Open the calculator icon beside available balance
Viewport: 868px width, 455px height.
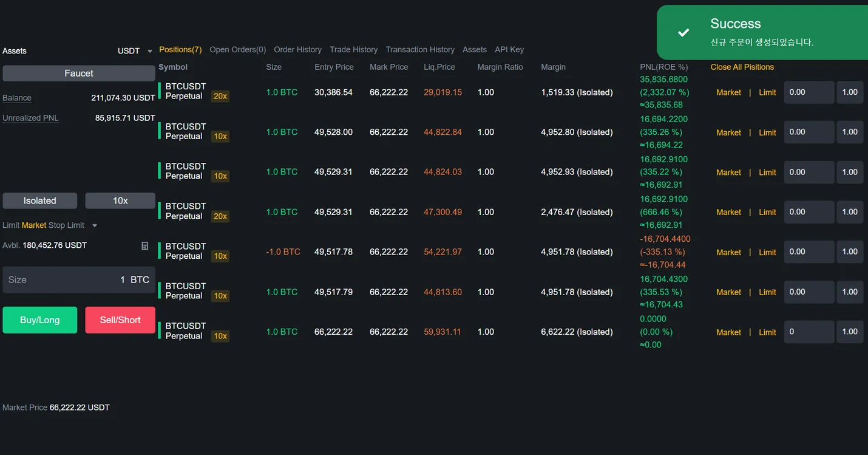pos(144,246)
